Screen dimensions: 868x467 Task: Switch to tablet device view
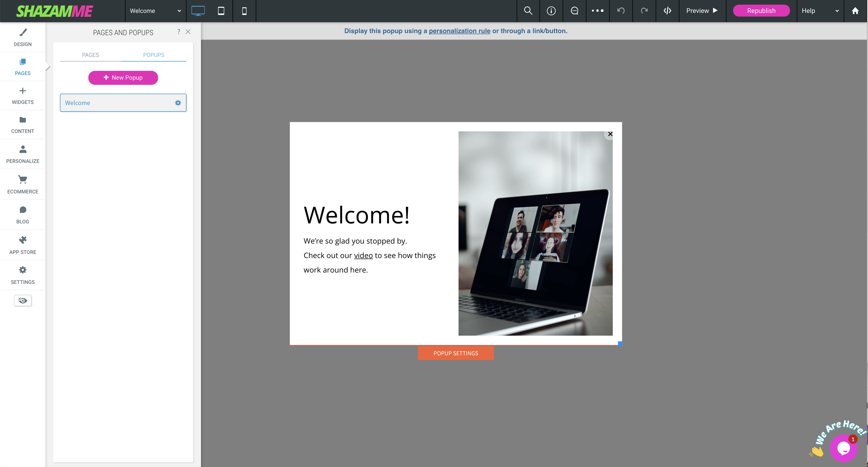(221, 11)
